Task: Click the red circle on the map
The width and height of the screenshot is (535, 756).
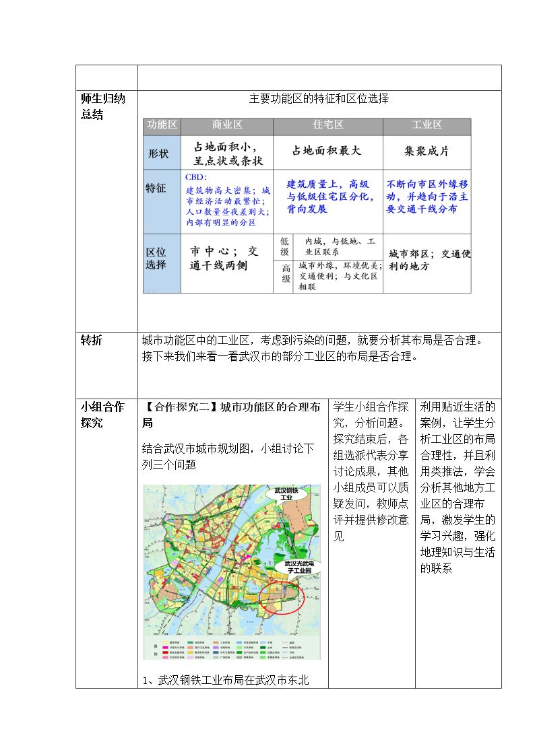Action: (x=281, y=598)
